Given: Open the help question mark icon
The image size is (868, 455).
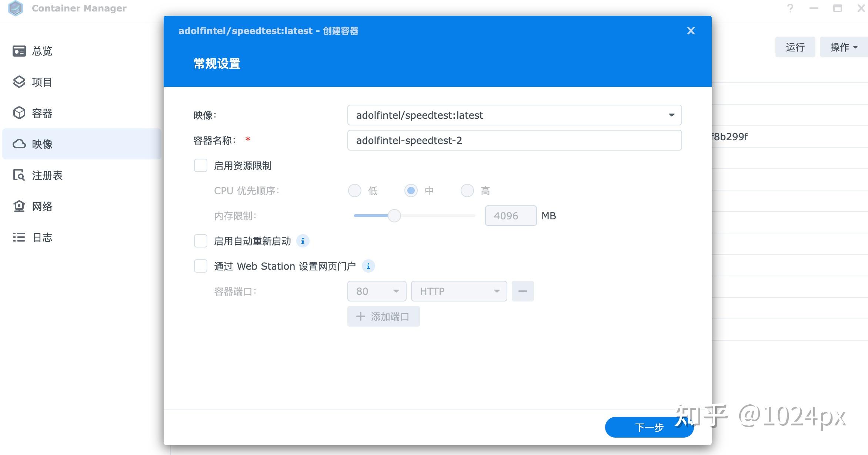Looking at the screenshot, I should coord(790,8).
